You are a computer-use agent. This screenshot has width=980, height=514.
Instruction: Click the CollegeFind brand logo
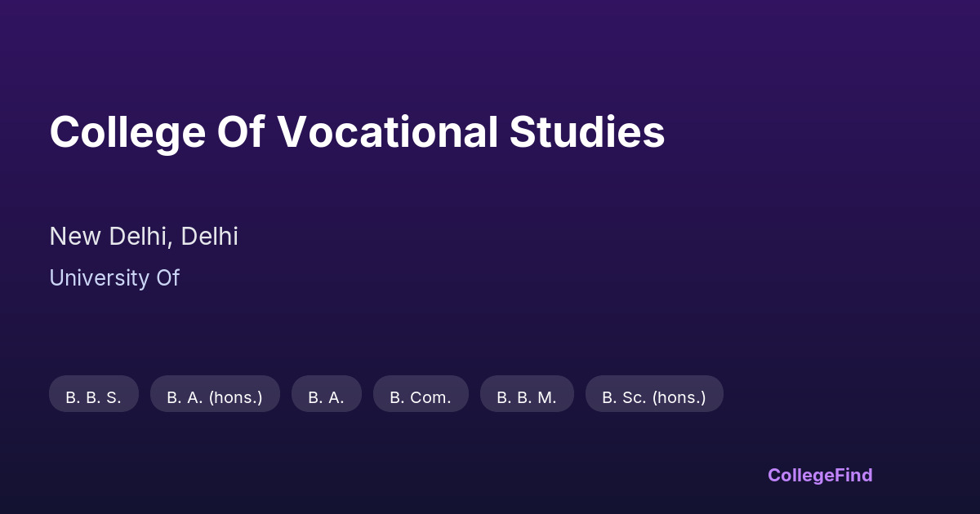(x=819, y=475)
